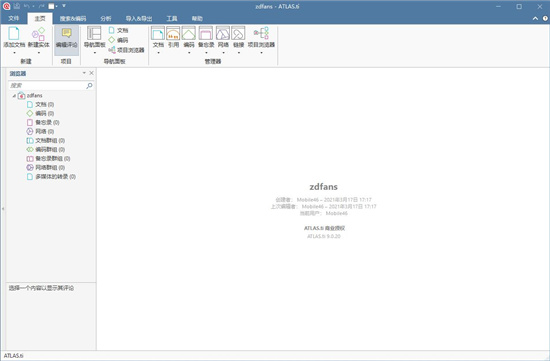
Task: Click the ATLAS.ti app logo in title bar
Action: coord(6,6)
